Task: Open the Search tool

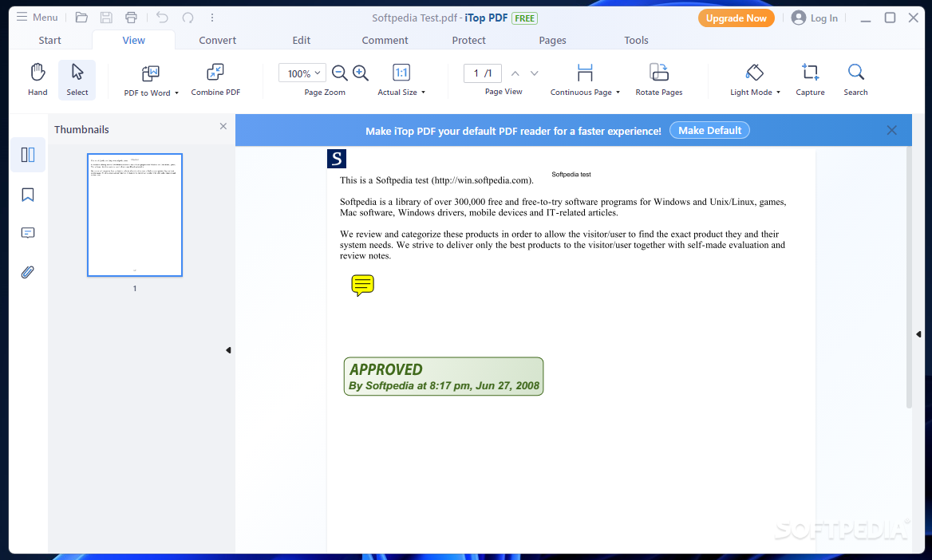Action: (x=855, y=79)
